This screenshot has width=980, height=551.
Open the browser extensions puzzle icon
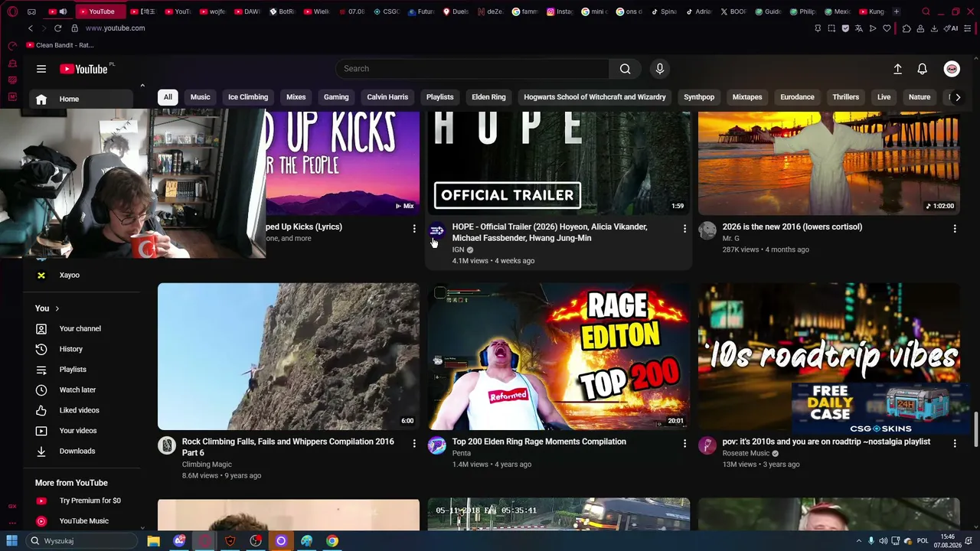pos(906,28)
